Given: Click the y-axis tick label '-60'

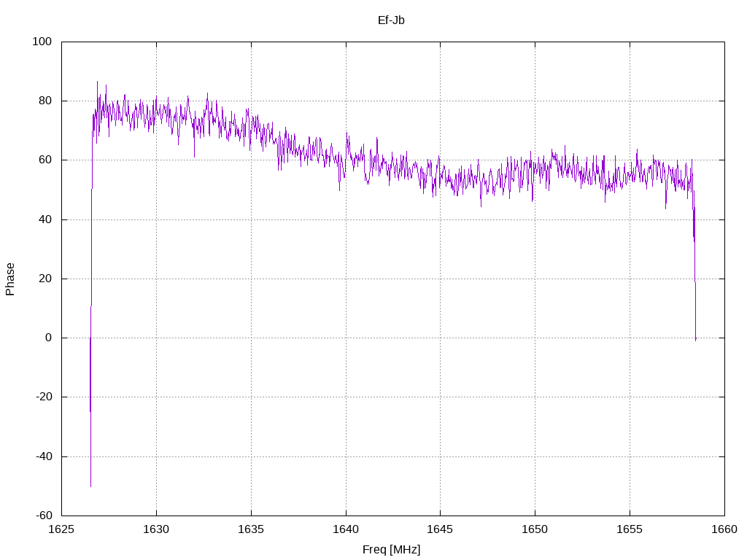Looking at the screenshot, I should pos(44,516).
